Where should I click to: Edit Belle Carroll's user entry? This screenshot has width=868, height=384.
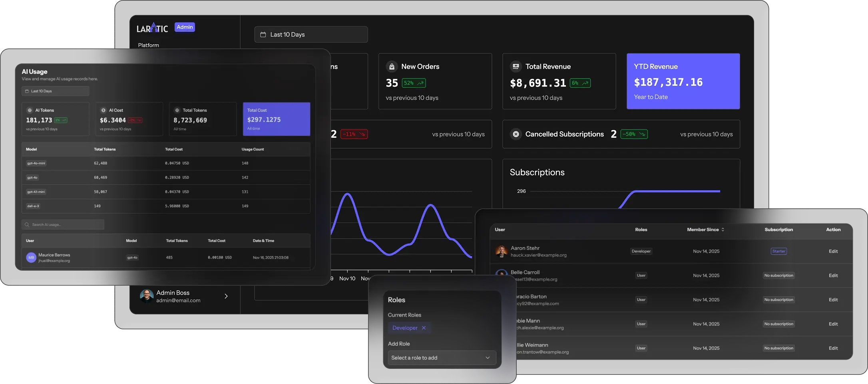click(x=833, y=275)
